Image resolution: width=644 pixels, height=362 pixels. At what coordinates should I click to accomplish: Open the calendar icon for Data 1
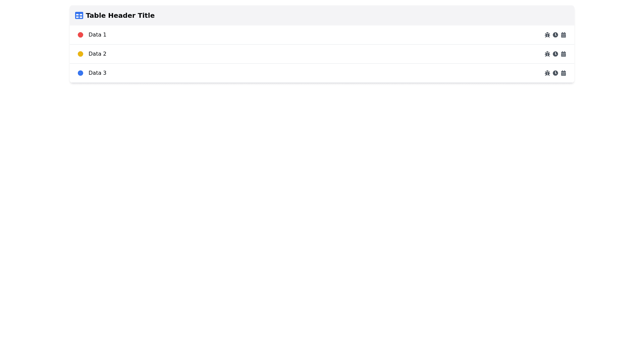coord(563,35)
